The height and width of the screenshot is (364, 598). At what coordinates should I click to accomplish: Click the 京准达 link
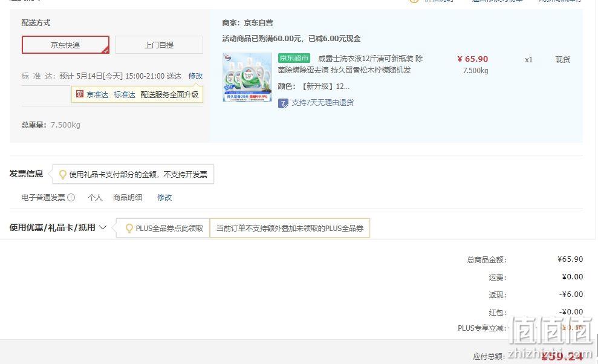coord(97,94)
